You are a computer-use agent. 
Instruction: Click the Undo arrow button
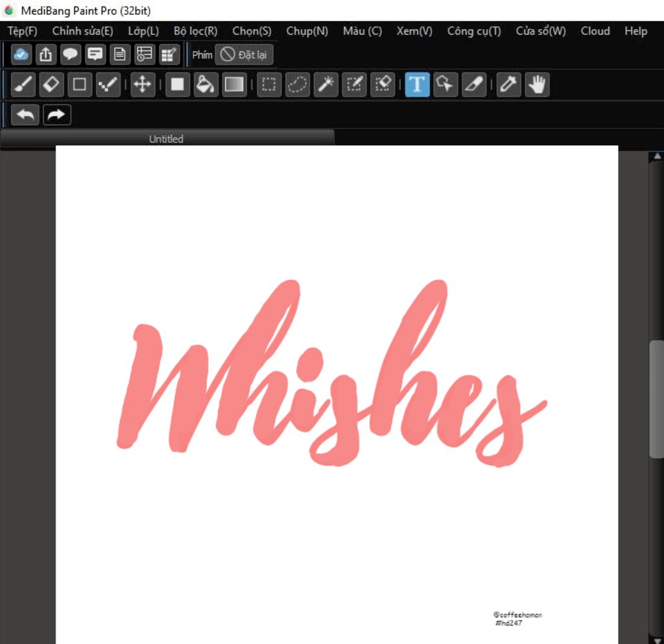[25, 115]
